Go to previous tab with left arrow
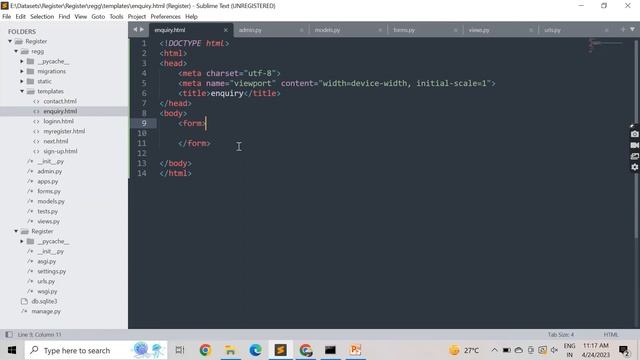Image resolution: width=640 pixels, height=360 pixels. click(135, 29)
